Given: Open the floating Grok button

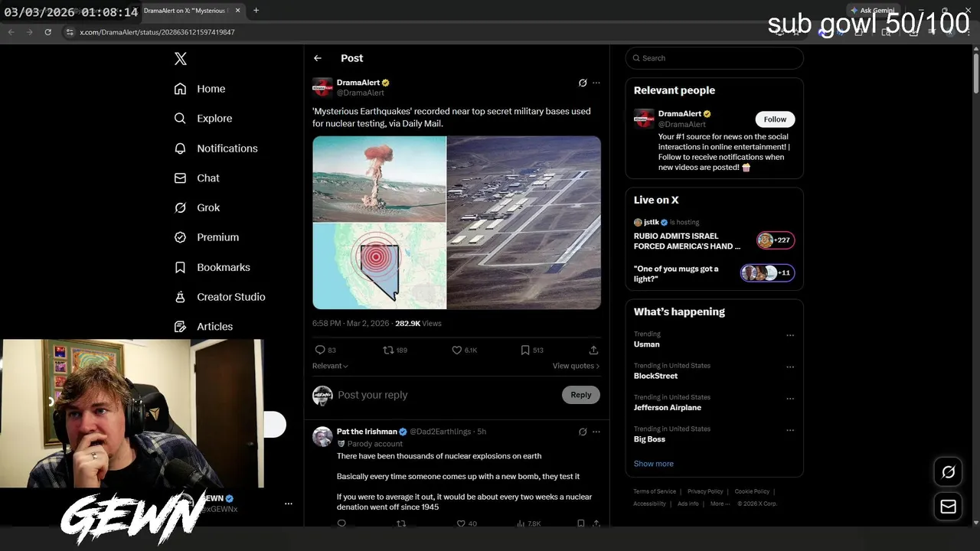Looking at the screenshot, I should click(948, 472).
